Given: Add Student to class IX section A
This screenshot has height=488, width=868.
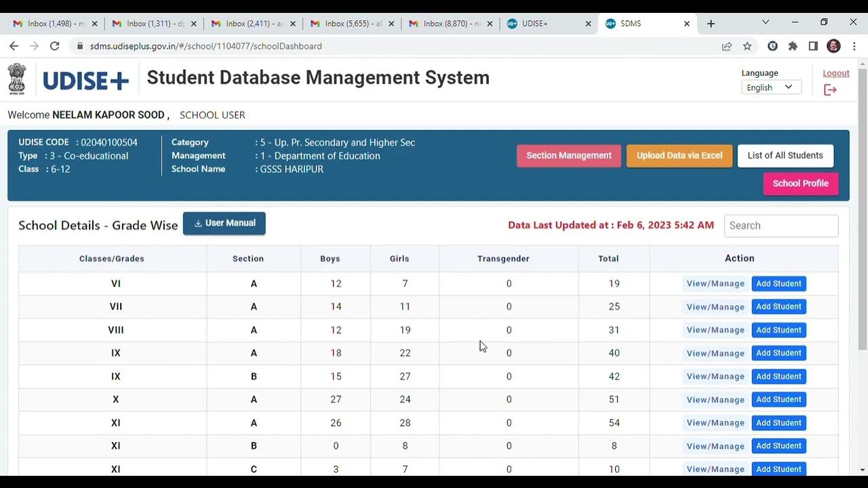Looking at the screenshot, I should [778, 353].
